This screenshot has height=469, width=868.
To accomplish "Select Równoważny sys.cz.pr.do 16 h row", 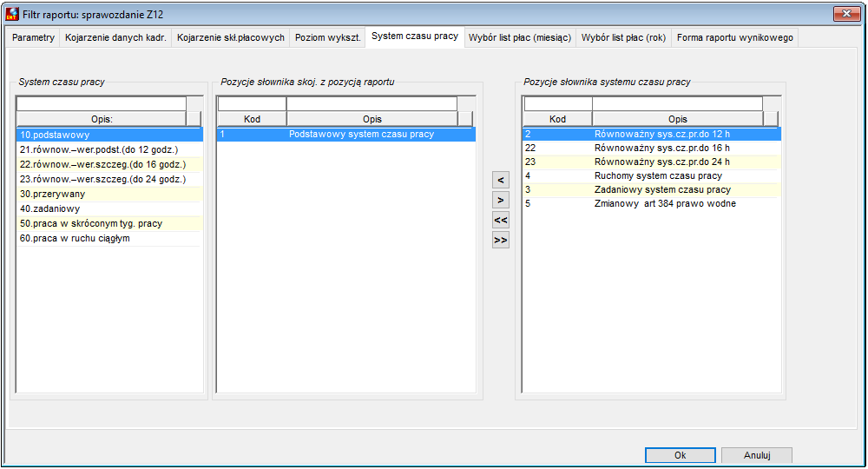I will tap(652, 148).
